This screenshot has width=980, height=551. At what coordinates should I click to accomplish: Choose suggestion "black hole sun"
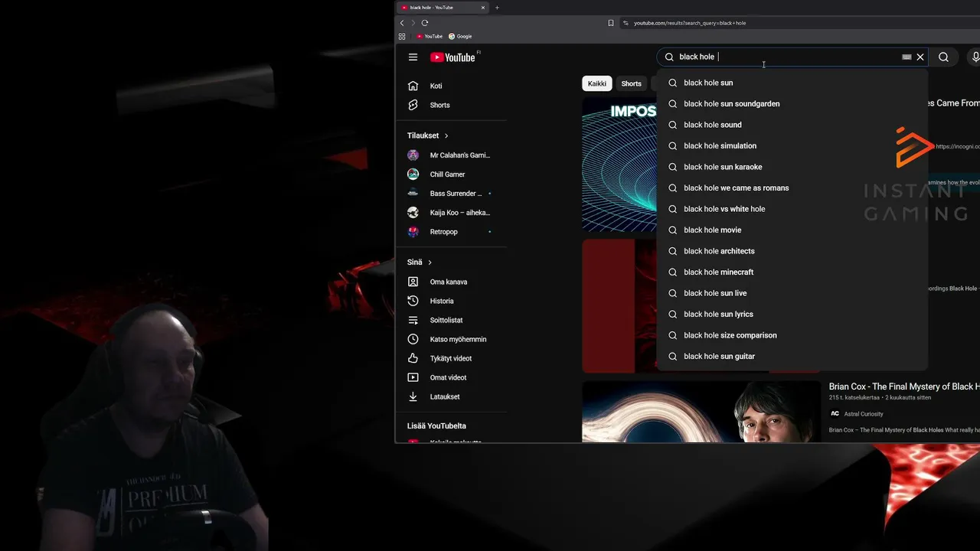[x=792, y=83]
